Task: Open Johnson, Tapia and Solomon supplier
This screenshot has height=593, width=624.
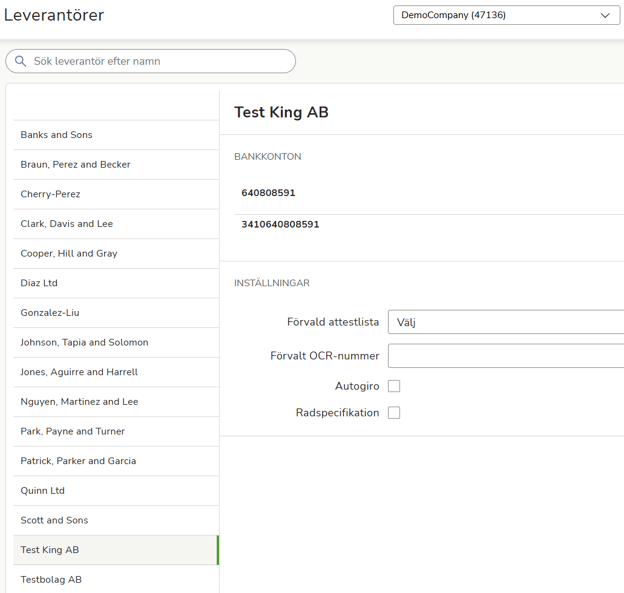Action: click(84, 342)
